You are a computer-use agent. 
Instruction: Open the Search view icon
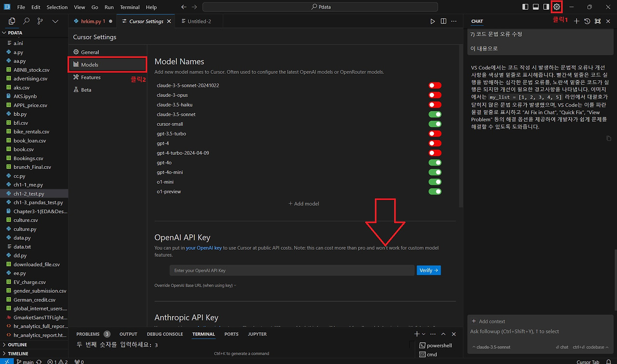coord(27,21)
